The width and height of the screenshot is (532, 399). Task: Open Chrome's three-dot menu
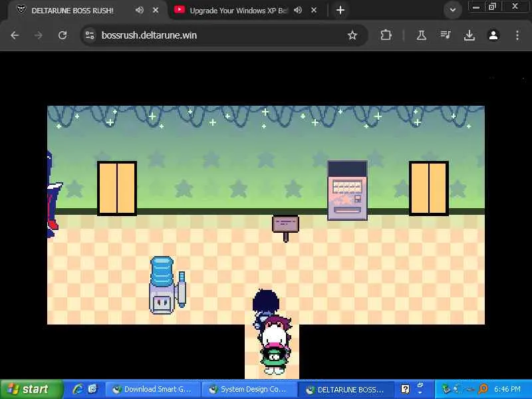point(517,35)
